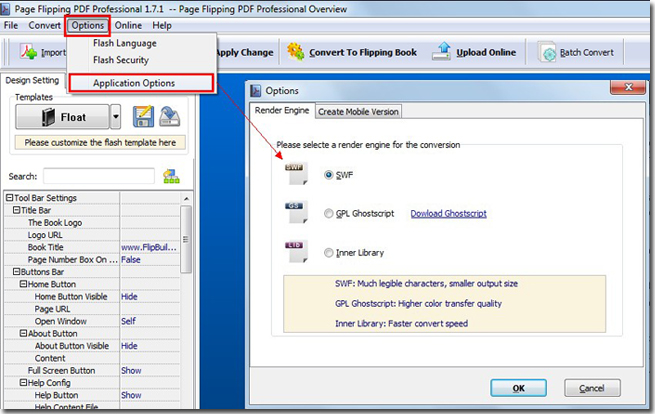The image size is (655, 414).
Task: Click Cancel in the Options dialog
Action: tap(592, 388)
